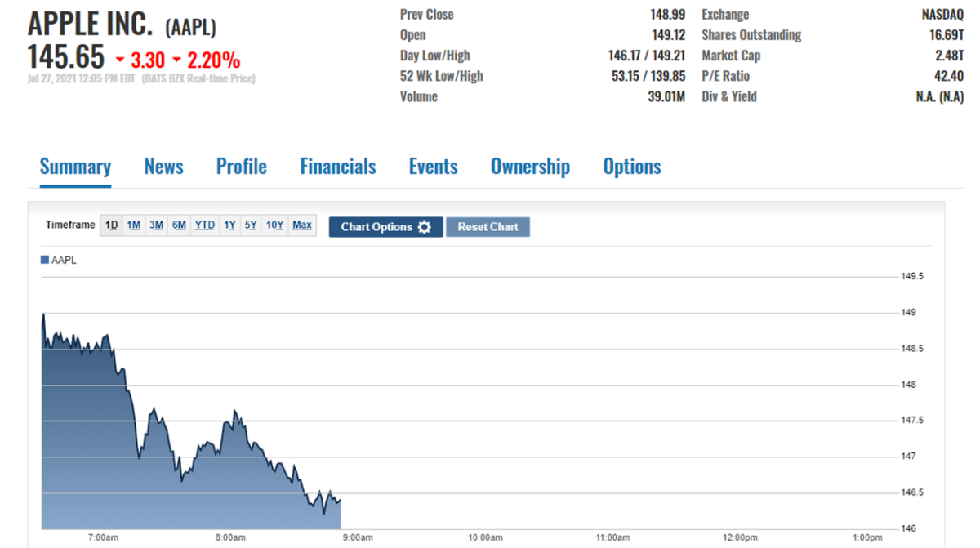Click 52 Wk Low/High value 53.15 / 139.85
The width and height of the screenshot is (980, 548).
click(x=650, y=76)
